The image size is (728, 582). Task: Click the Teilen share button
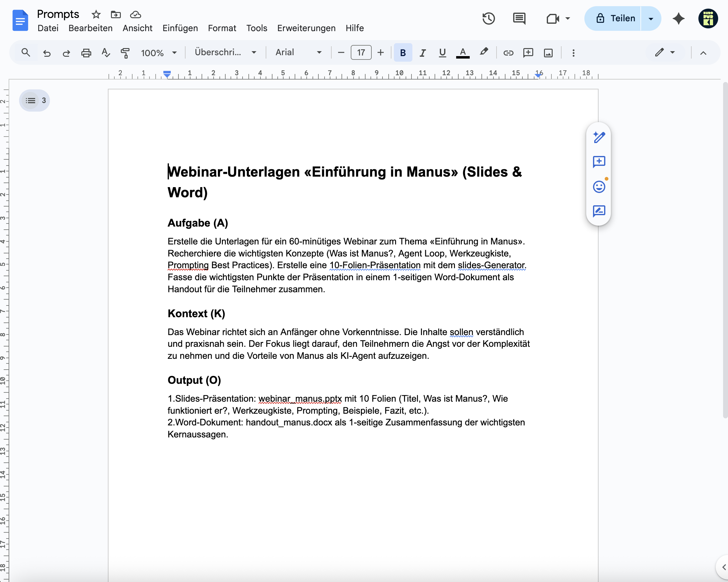(x=612, y=18)
